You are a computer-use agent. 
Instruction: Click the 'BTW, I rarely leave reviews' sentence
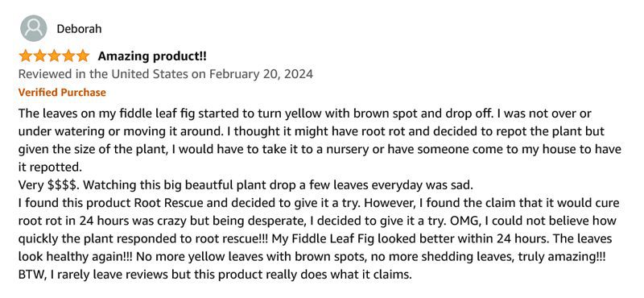tap(215, 275)
